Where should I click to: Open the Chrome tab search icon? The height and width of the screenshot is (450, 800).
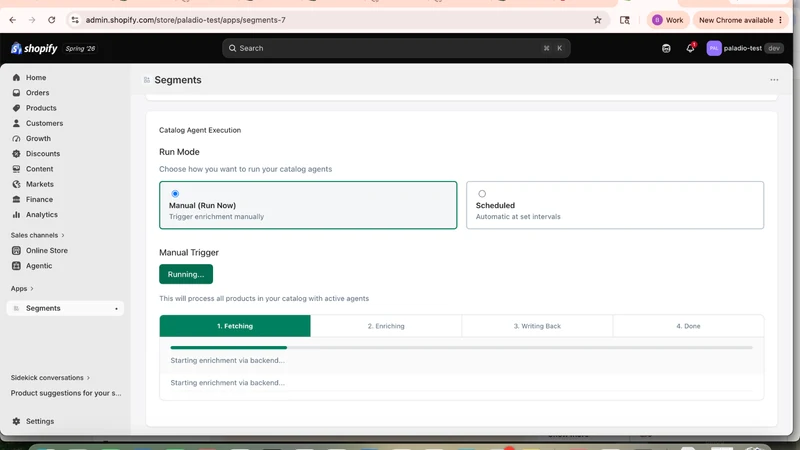[x=624, y=20]
